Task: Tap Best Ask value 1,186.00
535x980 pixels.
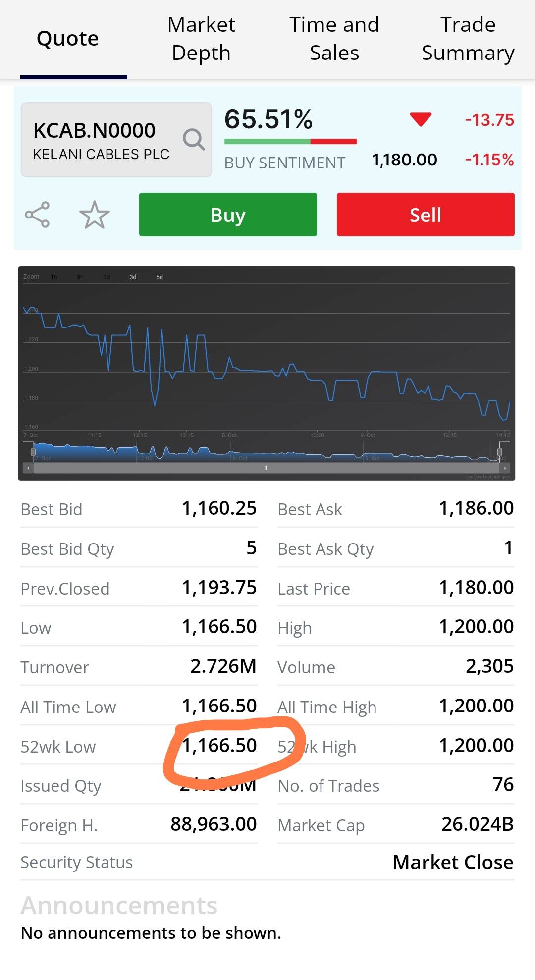Action: [x=477, y=508]
